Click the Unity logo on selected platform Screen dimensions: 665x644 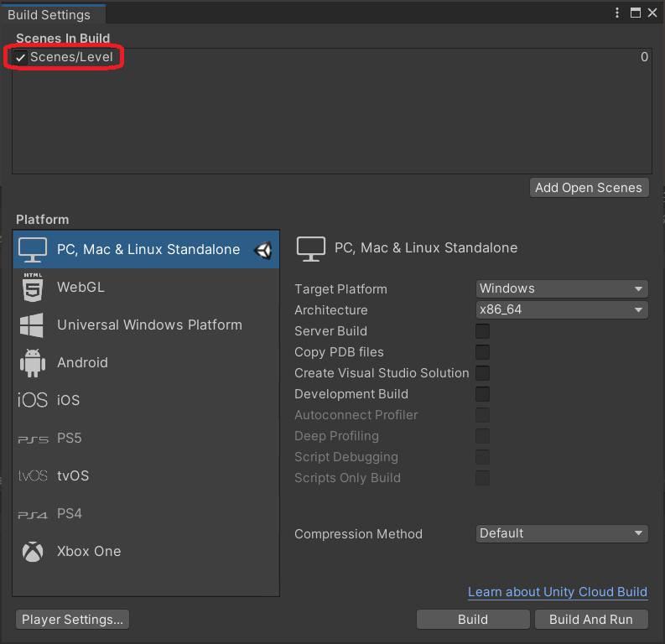point(263,250)
